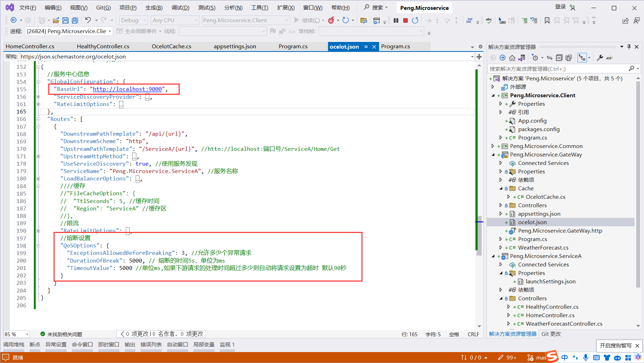Click the 搜索 search button in title bar
Image resolution: width=644 pixels, height=363 pixels.
pos(376,7)
